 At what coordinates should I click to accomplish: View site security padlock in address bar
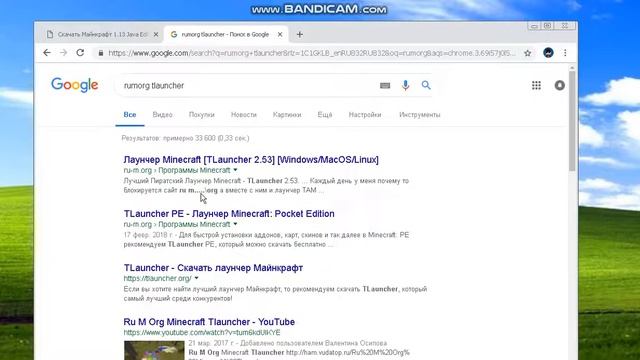pyautogui.click(x=100, y=53)
